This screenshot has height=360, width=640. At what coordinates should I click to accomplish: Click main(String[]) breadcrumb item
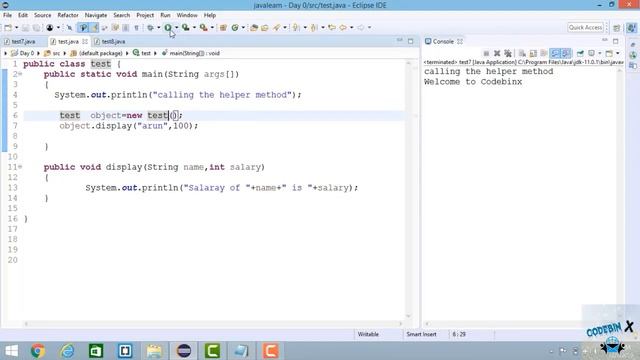click(191, 53)
